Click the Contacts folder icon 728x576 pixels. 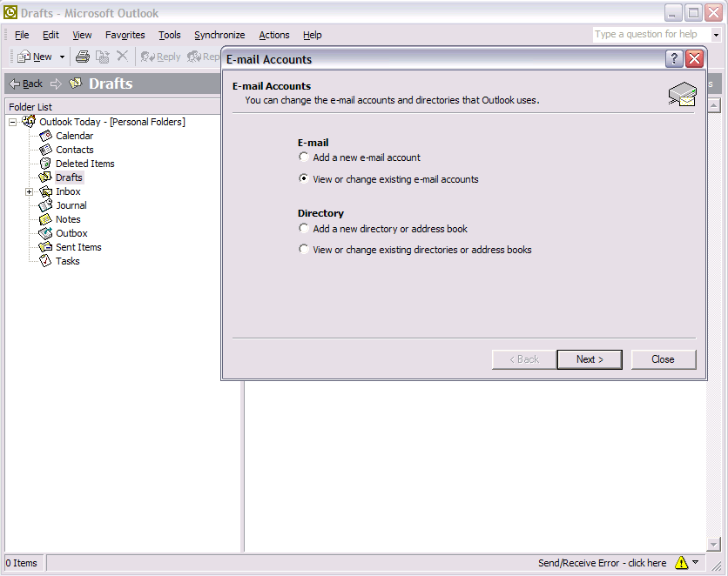45,150
